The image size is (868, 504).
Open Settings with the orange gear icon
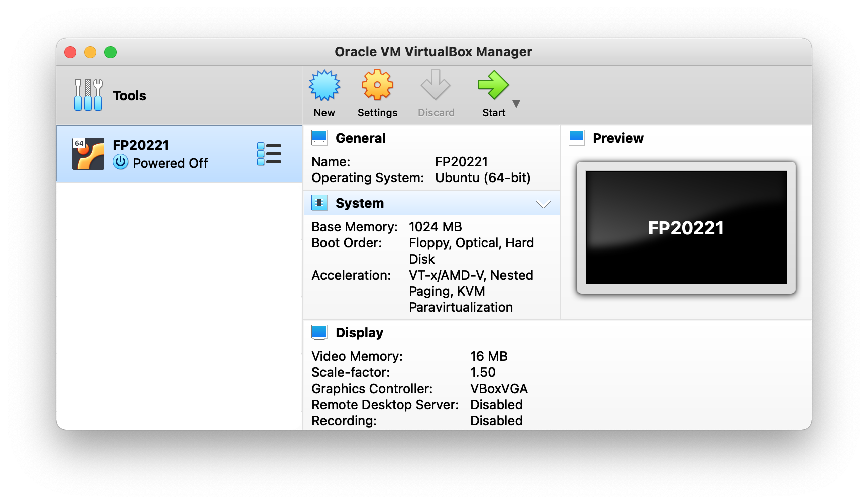click(377, 86)
